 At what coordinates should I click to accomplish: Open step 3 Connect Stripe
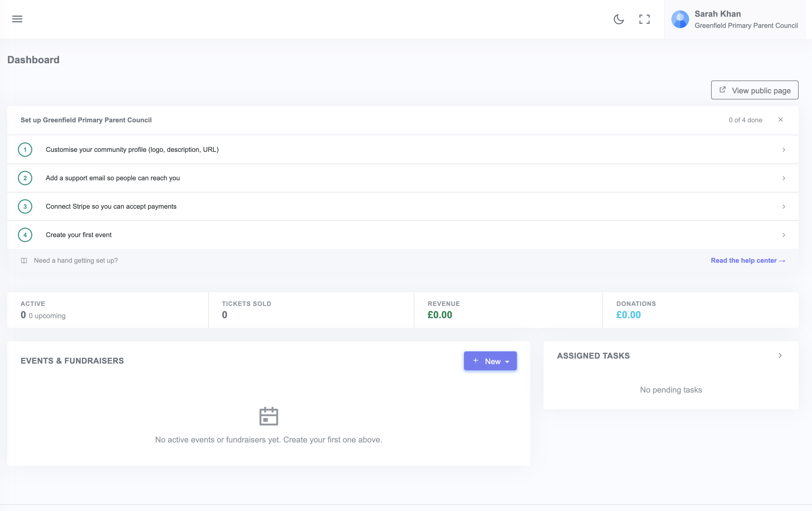pos(403,206)
